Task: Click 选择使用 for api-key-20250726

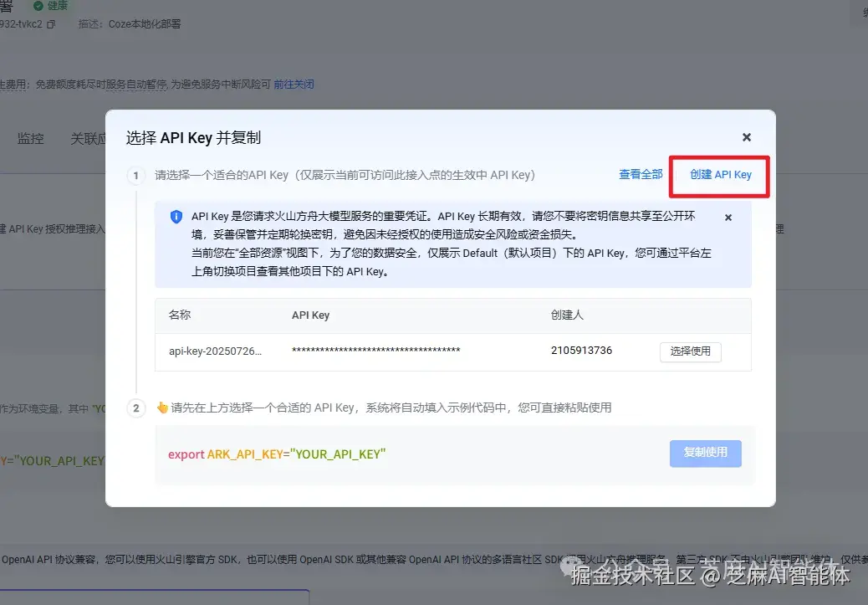Action: point(691,351)
